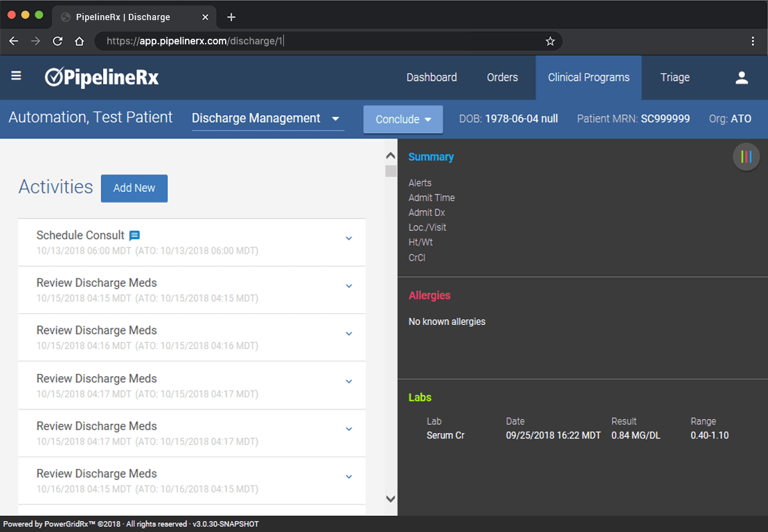
Task: Click the user profile account icon
Action: (742, 78)
